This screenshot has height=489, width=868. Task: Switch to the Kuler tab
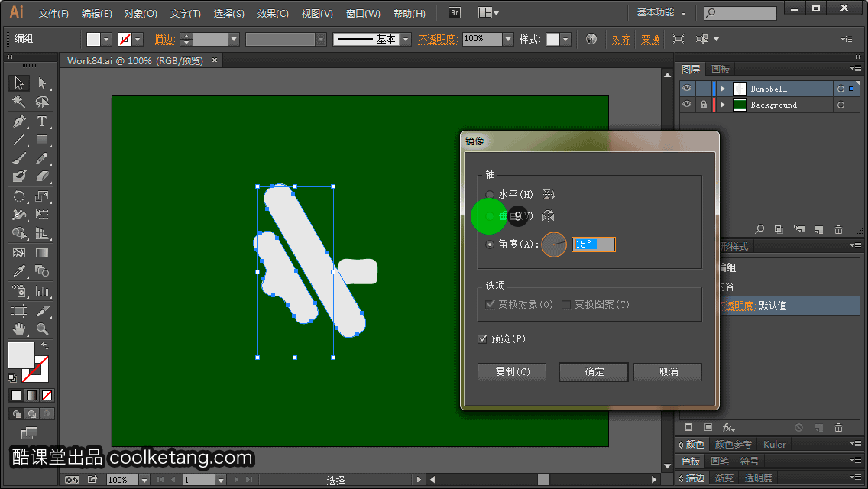click(x=775, y=444)
